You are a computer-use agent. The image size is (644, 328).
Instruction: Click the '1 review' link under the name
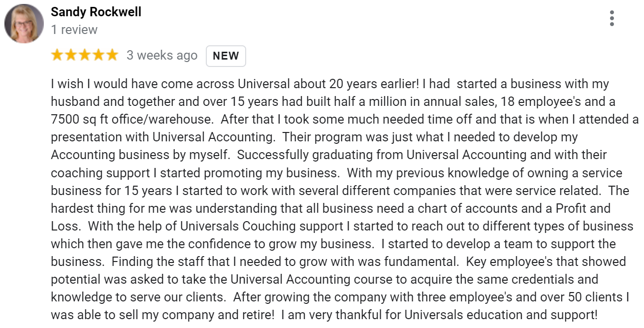click(x=74, y=30)
